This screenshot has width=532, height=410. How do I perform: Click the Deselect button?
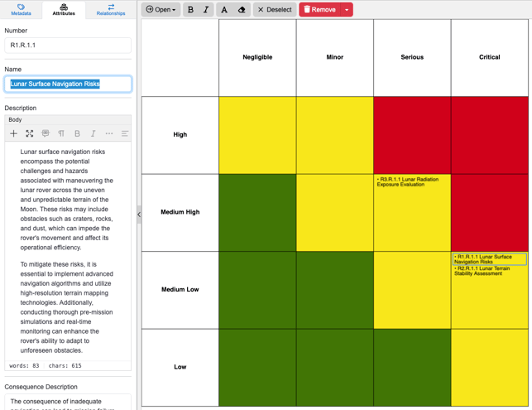pyautogui.click(x=275, y=9)
